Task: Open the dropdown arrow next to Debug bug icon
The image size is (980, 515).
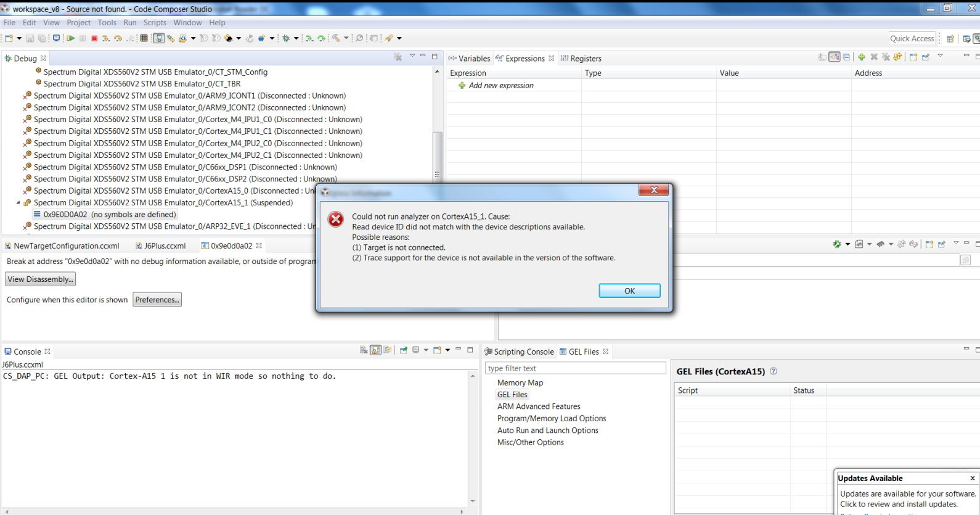Action: pyautogui.click(x=296, y=38)
